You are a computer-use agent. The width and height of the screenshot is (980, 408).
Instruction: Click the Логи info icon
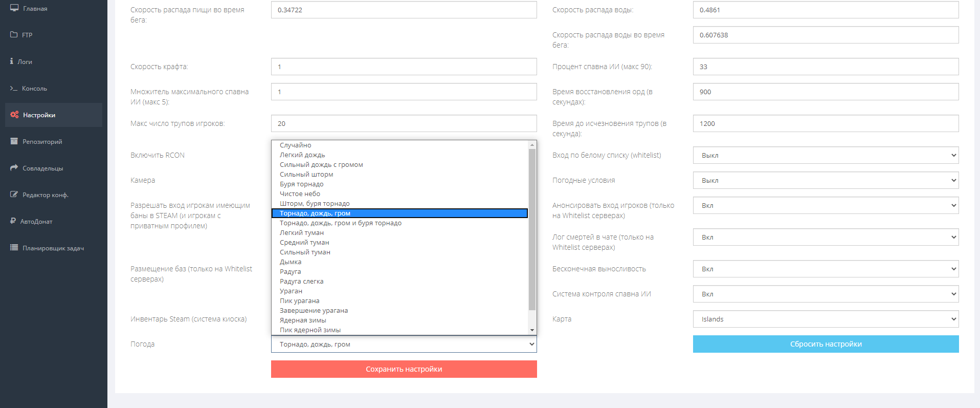click(x=12, y=61)
